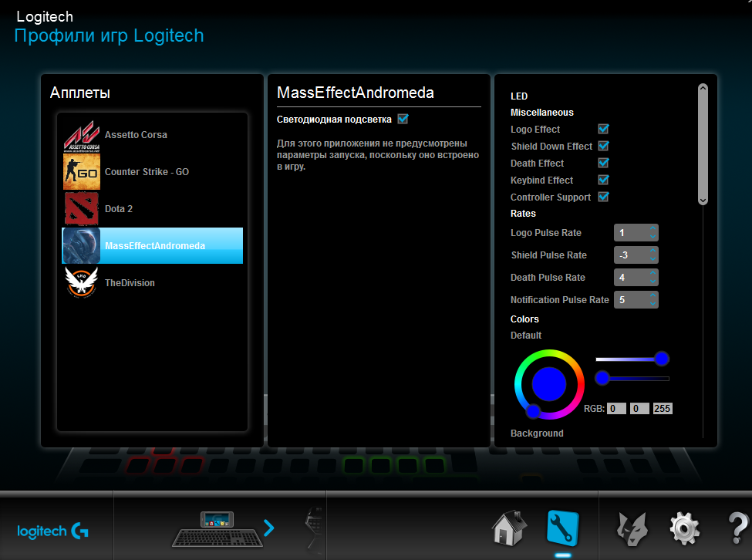Open the wrench customization icon
Viewport: 752px width, 560px height.
click(562, 528)
